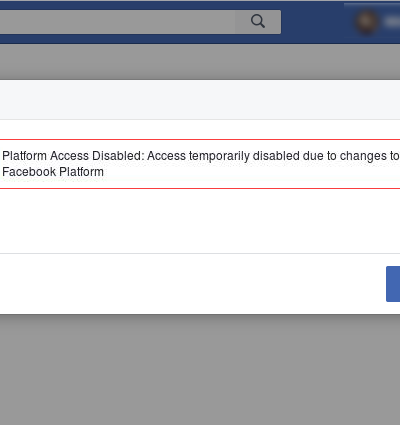
Task: Click empty dialog body below error box
Action: point(200,221)
